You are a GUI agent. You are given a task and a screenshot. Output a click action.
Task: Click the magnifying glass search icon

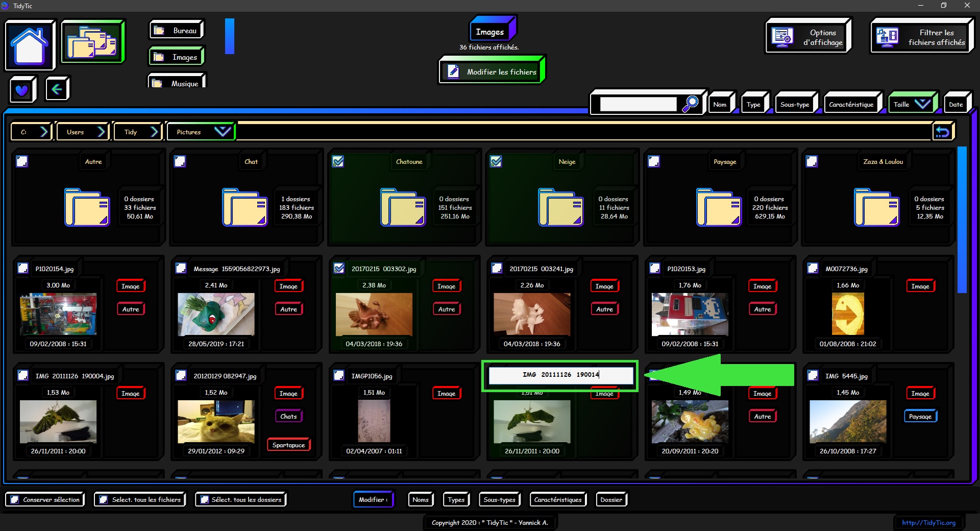[x=690, y=104]
